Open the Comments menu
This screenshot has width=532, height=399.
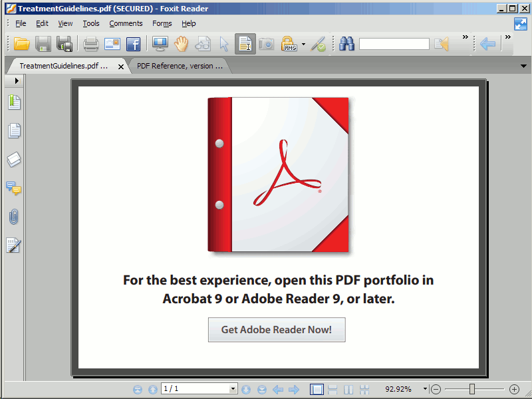[126, 23]
